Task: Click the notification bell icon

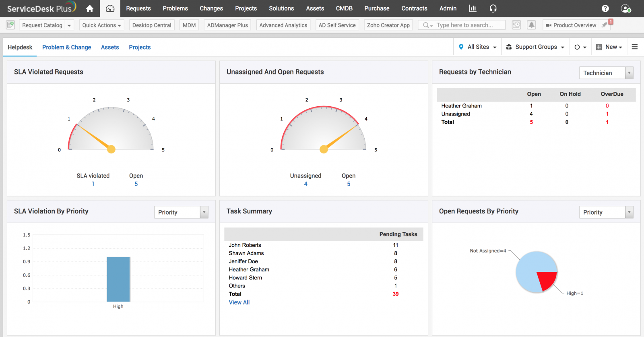Action: pyautogui.click(x=531, y=25)
